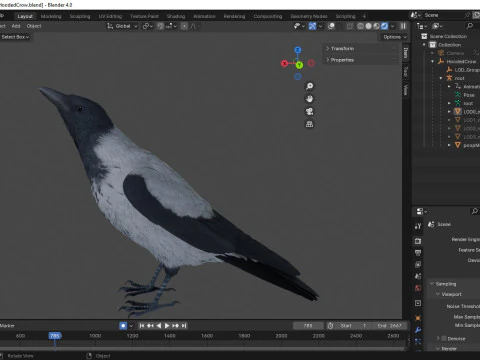This screenshot has width=480, height=360.
Task: Open the Render properties tab icon
Action: [418, 241]
